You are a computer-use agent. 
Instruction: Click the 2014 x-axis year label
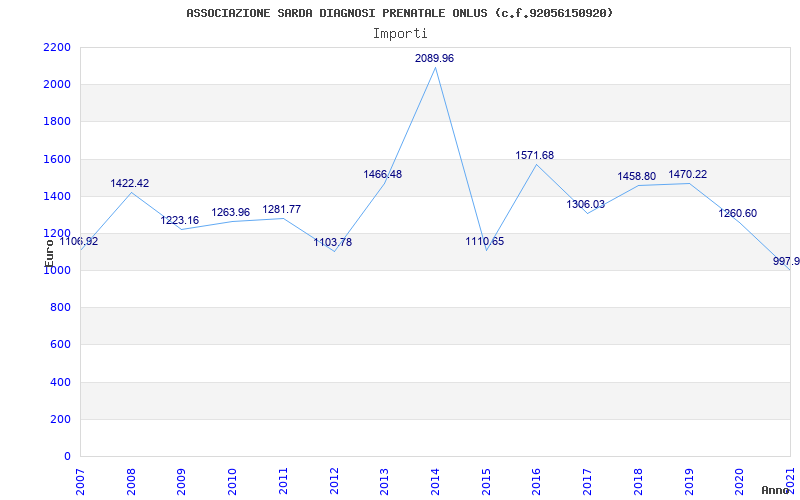click(436, 482)
